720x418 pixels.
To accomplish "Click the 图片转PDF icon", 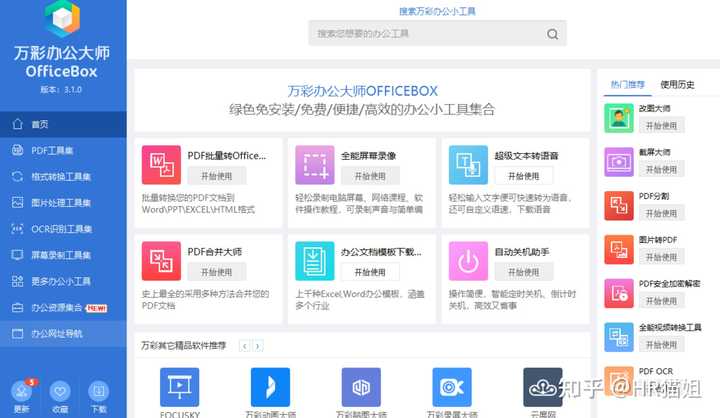I will coord(619,249).
